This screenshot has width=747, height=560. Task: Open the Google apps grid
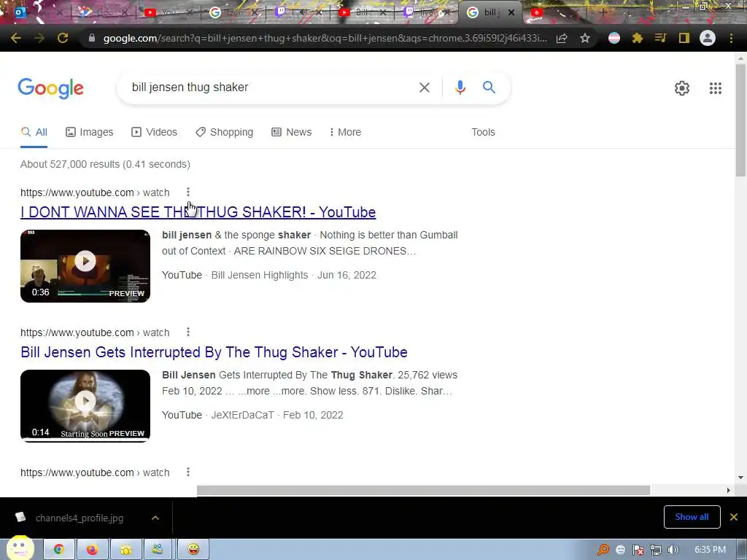coord(715,88)
